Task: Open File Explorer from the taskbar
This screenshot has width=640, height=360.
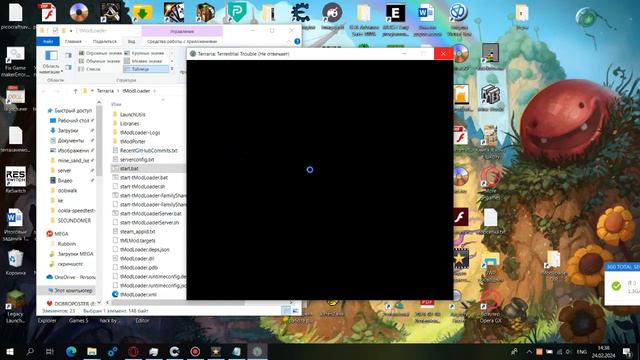Action: [92, 351]
